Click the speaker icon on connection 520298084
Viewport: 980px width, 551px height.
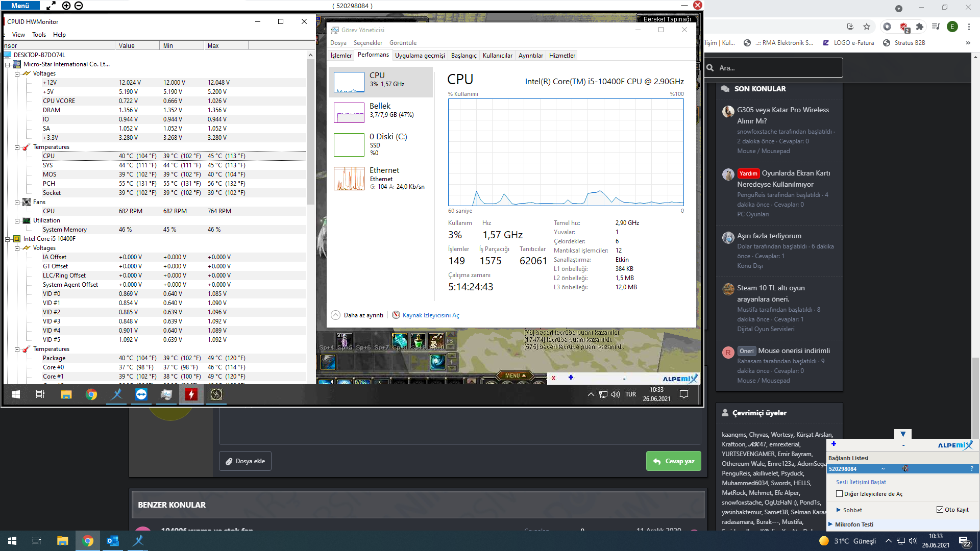click(905, 468)
